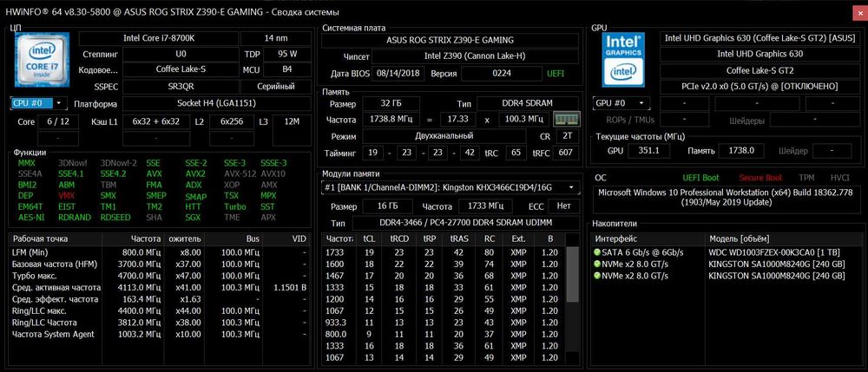The height and width of the screenshot is (372, 868).
Task: Click the Core count 6 / 12 field
Action: point(58,121)
